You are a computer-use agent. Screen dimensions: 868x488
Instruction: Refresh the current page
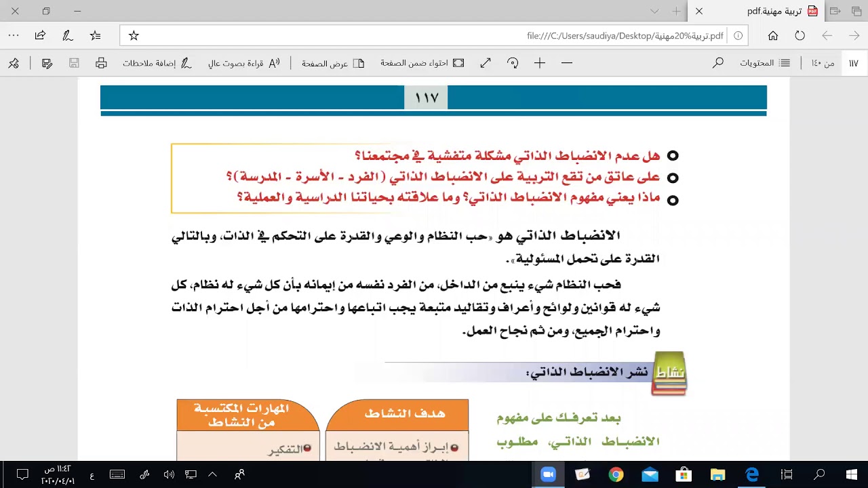point(800,35)
